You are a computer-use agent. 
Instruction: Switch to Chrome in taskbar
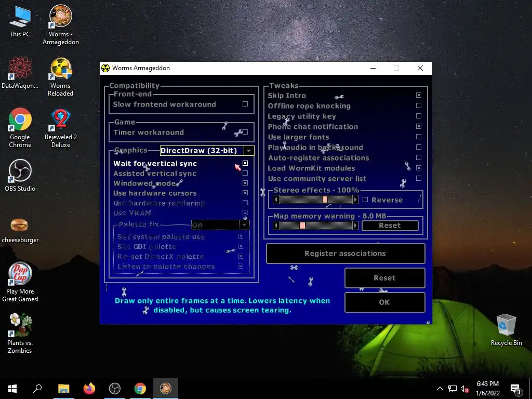point(140,389)
